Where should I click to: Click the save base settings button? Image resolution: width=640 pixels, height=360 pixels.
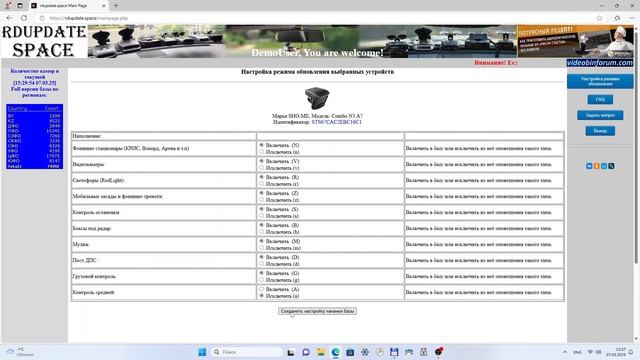(317, 311)
